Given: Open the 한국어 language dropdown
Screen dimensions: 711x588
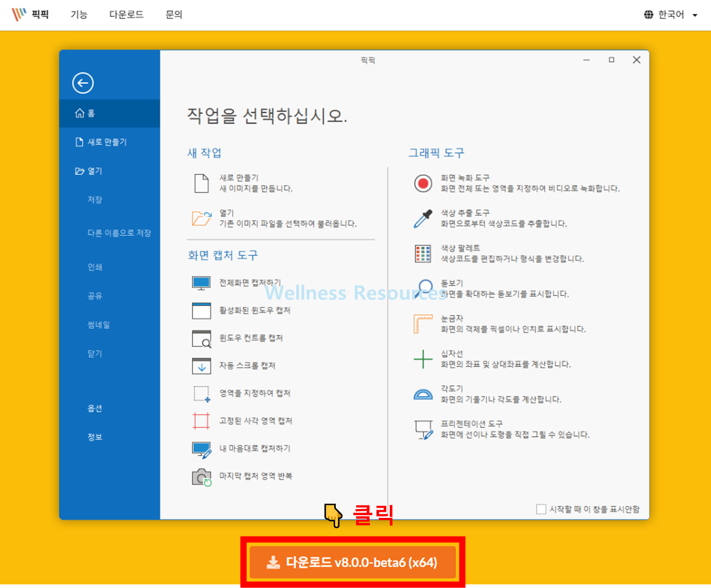Looking at the screenshot, I should click(x=670, y=15).
